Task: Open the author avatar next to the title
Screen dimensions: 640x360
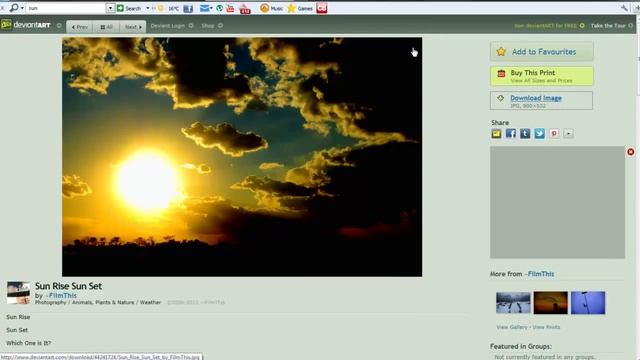Action: pyautogui.click(x=18, y=293)
